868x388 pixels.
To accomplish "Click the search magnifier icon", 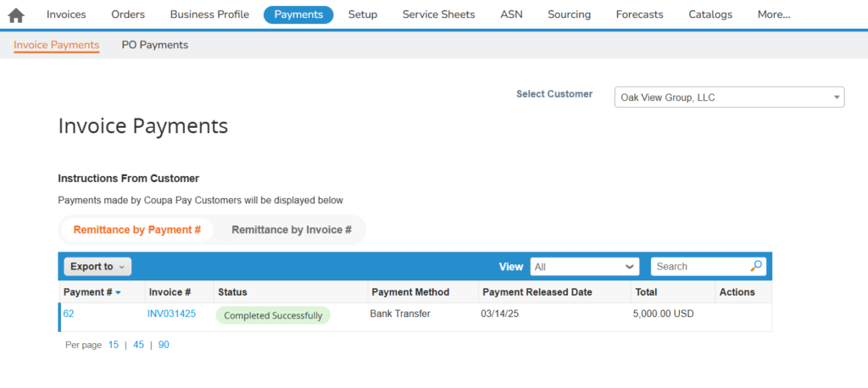I will [x=755, y=266].
